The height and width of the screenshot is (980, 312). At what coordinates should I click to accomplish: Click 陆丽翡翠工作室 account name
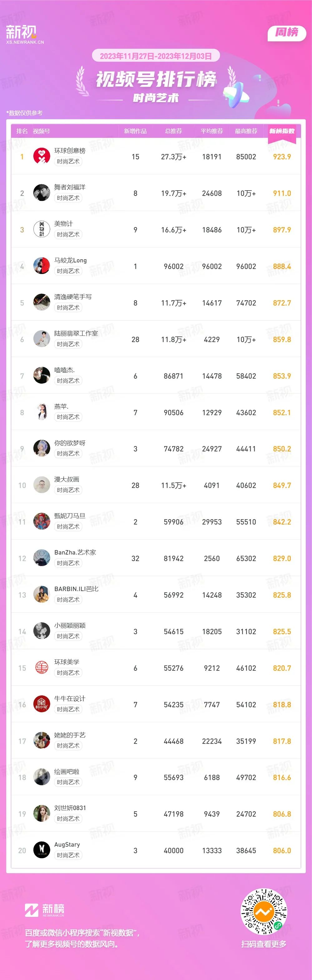tap(76, 333)
